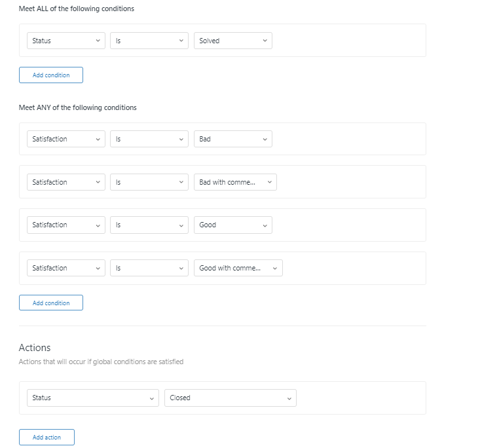Open the operator dropdown in the Bad row
The image size is (499, 448).
pos(149,139)
